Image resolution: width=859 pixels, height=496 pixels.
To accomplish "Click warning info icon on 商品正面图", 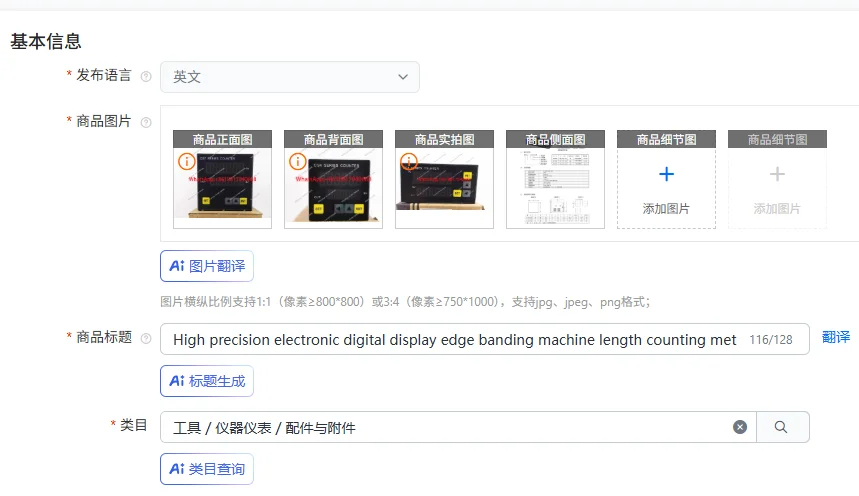I will [x=187, y=162].
